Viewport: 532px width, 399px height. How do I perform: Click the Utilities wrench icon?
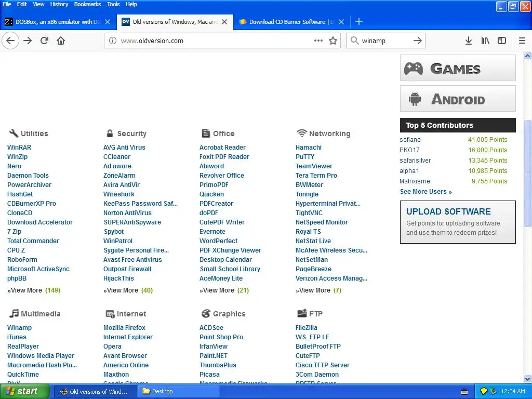point(14,133)
